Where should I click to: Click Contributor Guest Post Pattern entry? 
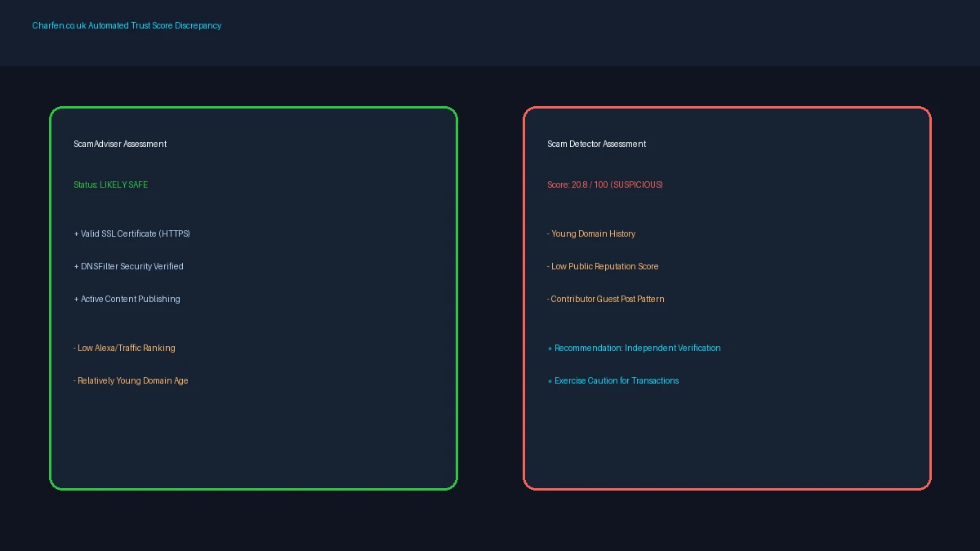[x=606, y=299]
